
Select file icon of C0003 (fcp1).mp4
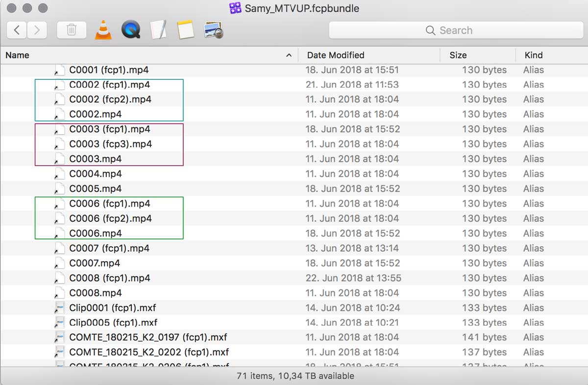pos(59,129)
